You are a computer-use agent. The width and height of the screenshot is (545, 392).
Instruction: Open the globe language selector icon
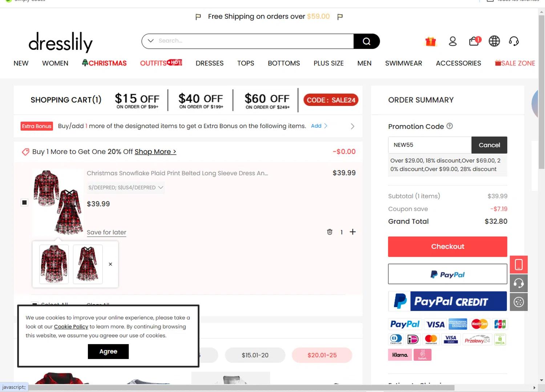(x=494, y=41)
